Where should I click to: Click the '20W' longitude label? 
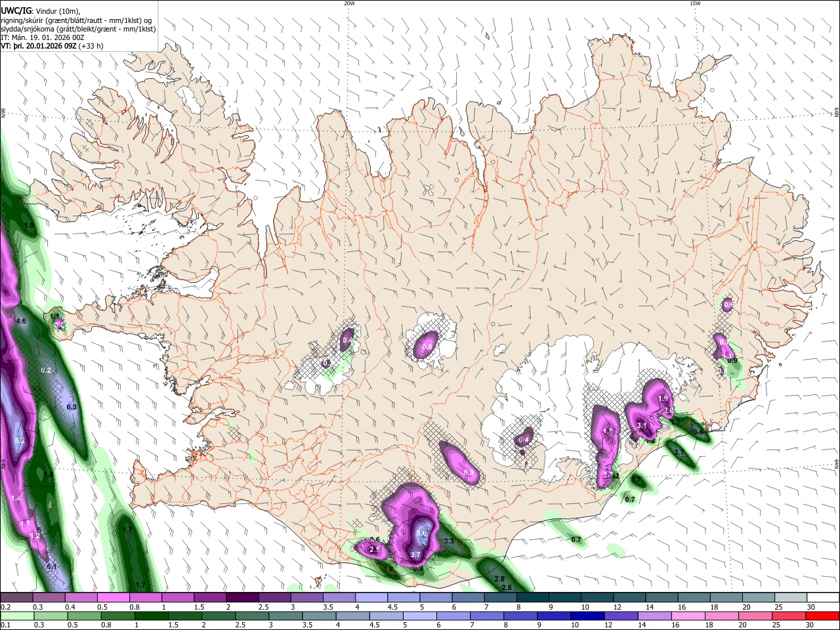coord(349,3)
